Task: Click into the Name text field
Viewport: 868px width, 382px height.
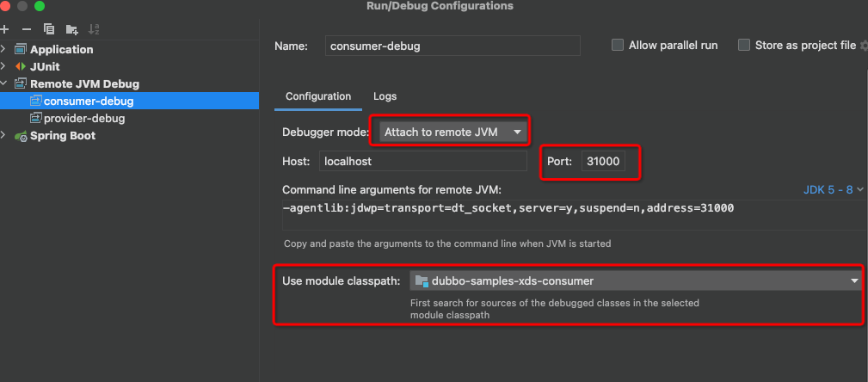Action: pos(452,46)
